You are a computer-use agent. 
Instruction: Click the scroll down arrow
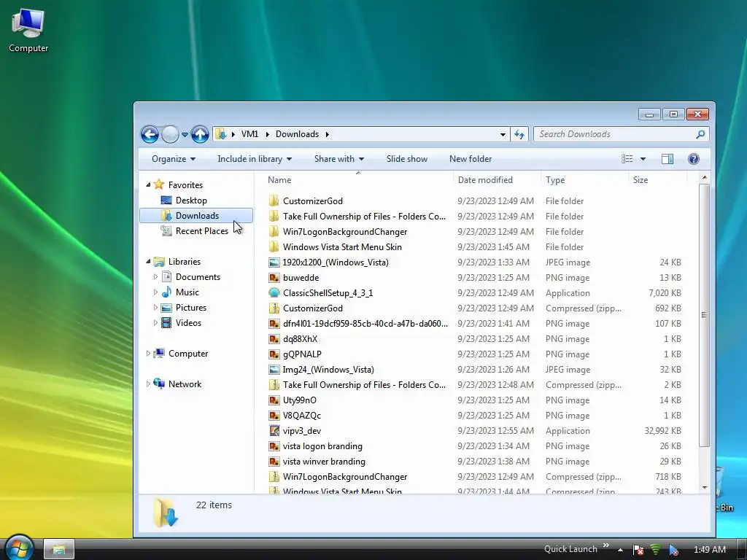point(704,488)
